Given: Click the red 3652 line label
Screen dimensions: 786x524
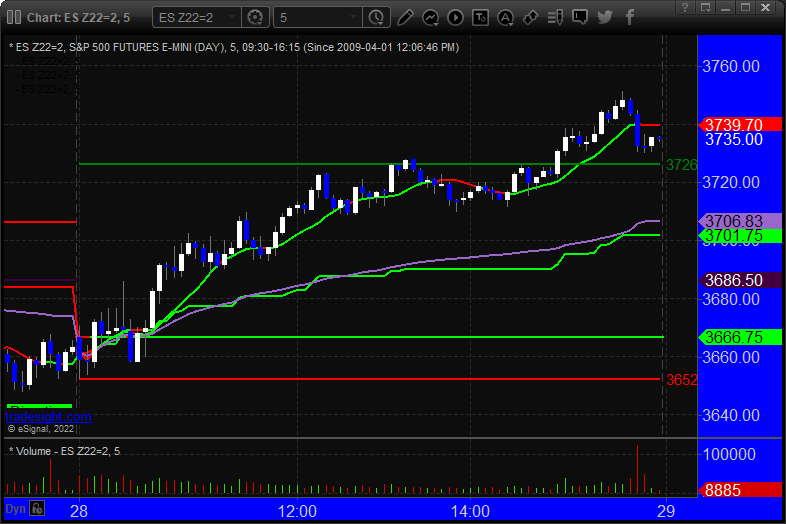Looking at the screenshot, I should pos(681,380).
